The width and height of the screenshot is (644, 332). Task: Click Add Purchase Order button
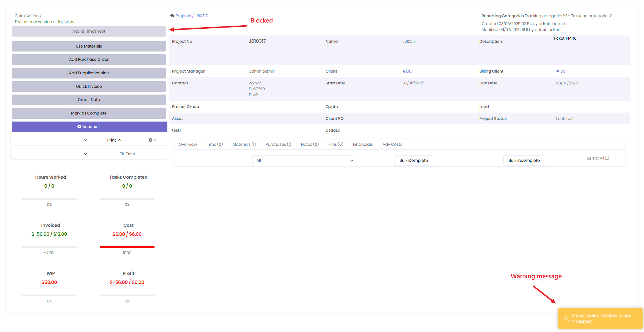pyautogui.click(x=89, y=59)
